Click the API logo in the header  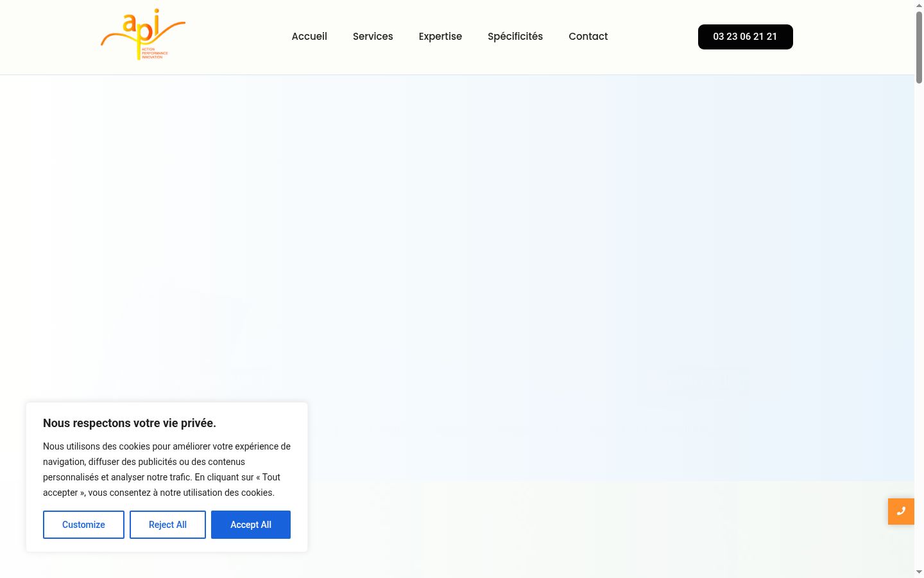click(x=143, y=35)
